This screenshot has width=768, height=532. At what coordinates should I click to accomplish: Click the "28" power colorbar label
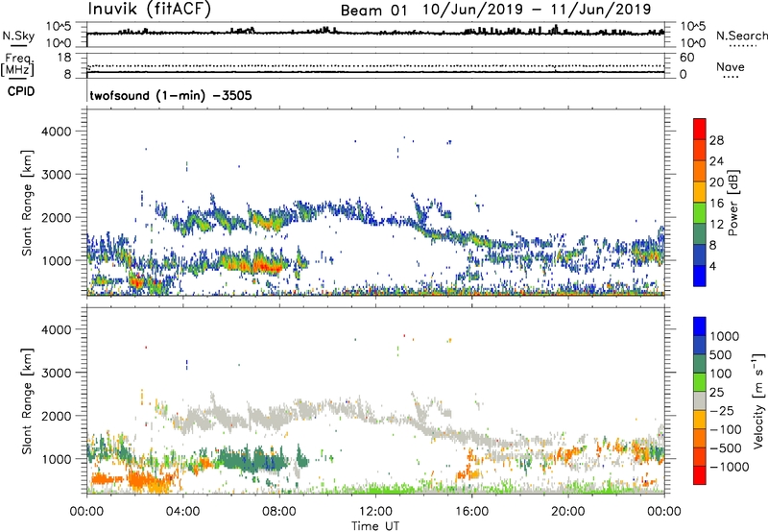coord(716,140)
